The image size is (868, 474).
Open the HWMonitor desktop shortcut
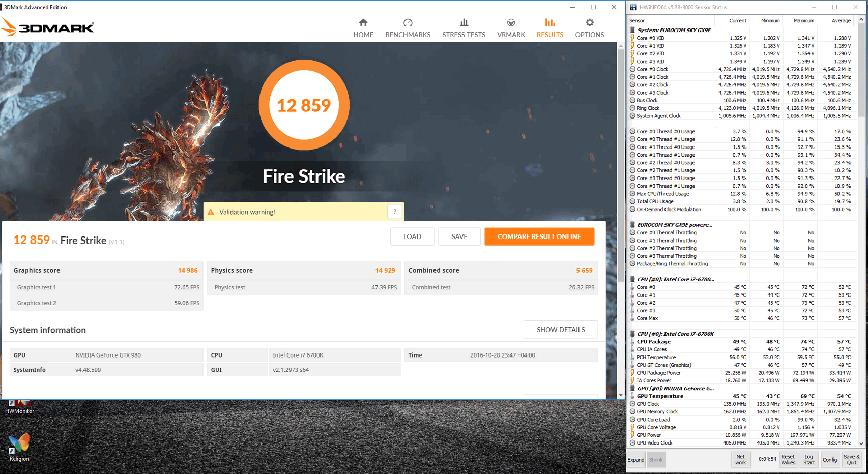click(19, 407)
